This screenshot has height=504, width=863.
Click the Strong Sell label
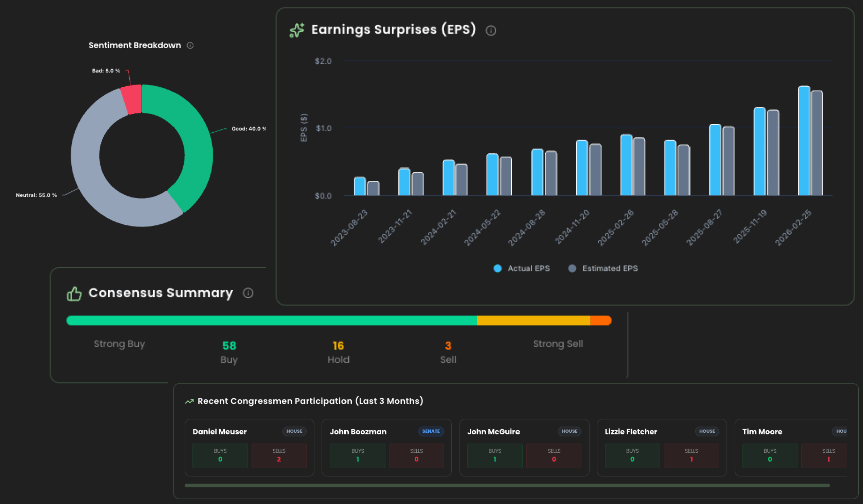coord(558,344)
